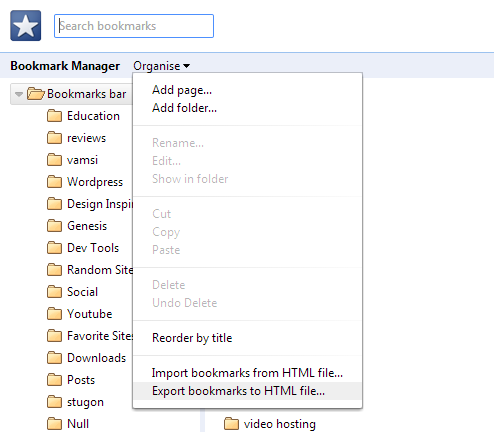Click the blue star bookmark logo
The image size is (494, 432).
tap(26, 26)
